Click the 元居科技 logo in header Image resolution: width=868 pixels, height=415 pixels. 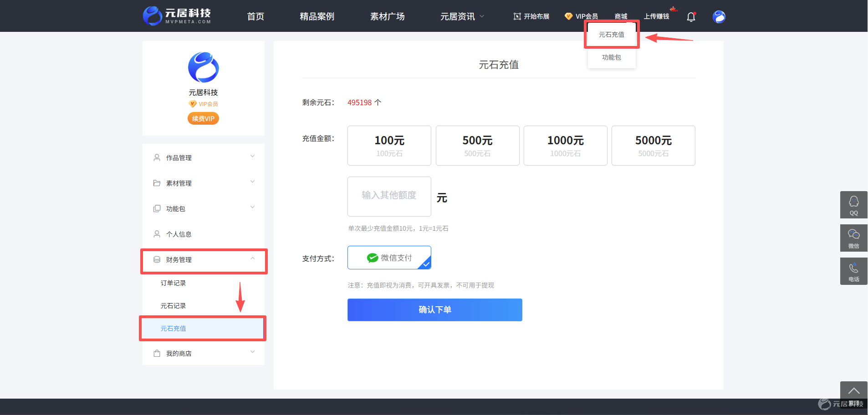[177, 16]
